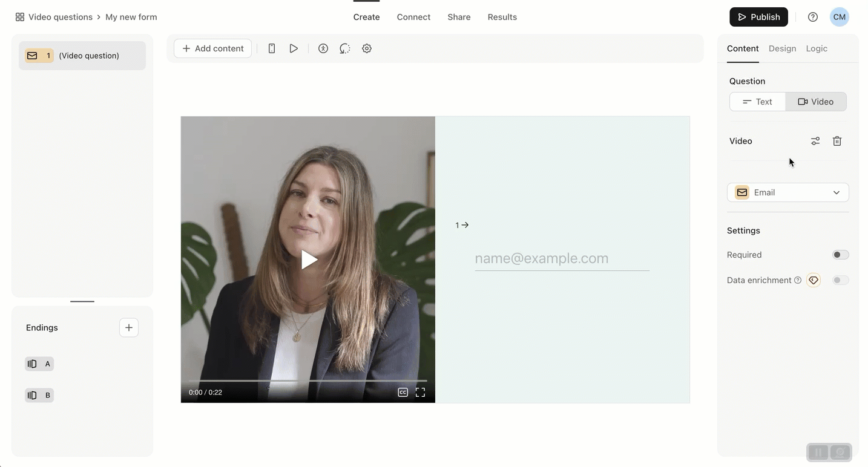Image resolution: width=868 pixels, height=467 pixels.
Task: Click the video time 0:00 / 0:22
Action: pyautogui.click(x=205, y=393)
